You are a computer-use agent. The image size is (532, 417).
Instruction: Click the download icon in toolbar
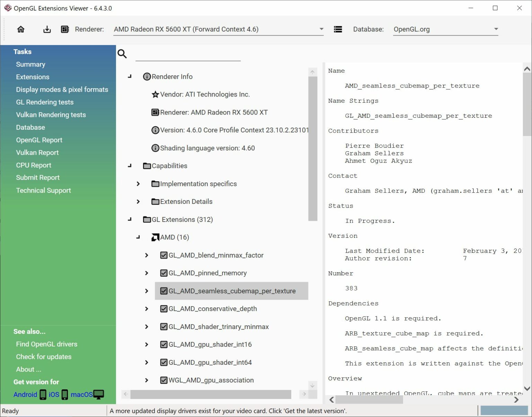coord(47,29)
